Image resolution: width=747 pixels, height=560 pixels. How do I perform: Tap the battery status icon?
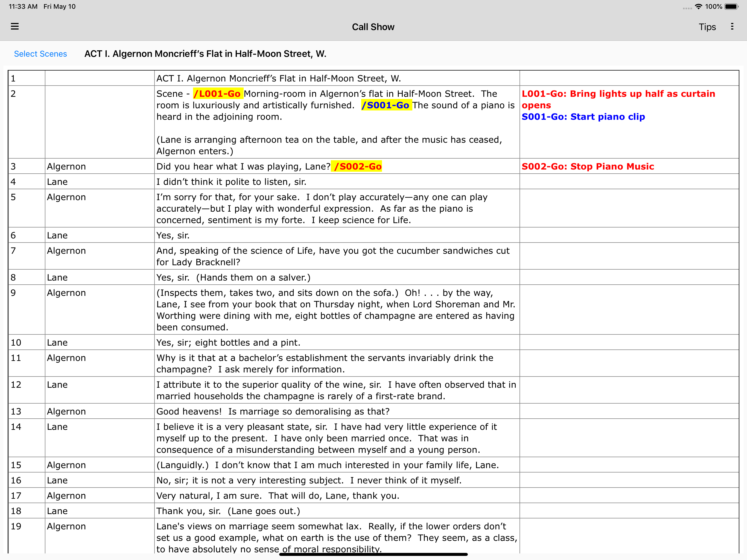[731, 6]
